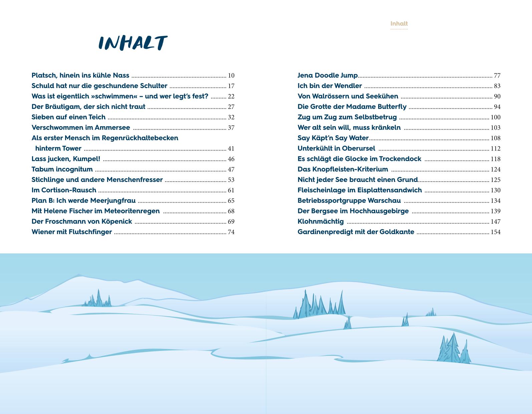Jump to 'Lass jucken, Kumpel!' chapter
This screenshot has height=414, width=532.
tap(66, 159)
